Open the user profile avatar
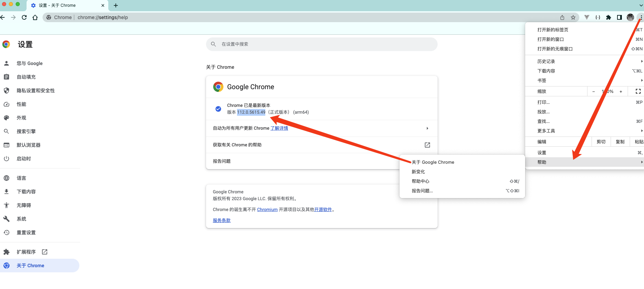644x289 pixels. tap(630, 17)
